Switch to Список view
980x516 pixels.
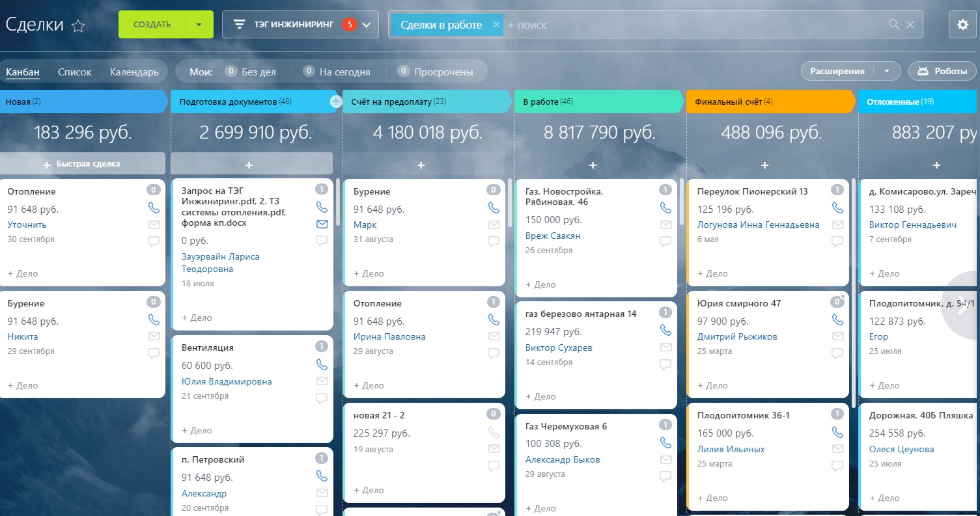[75, 72]
